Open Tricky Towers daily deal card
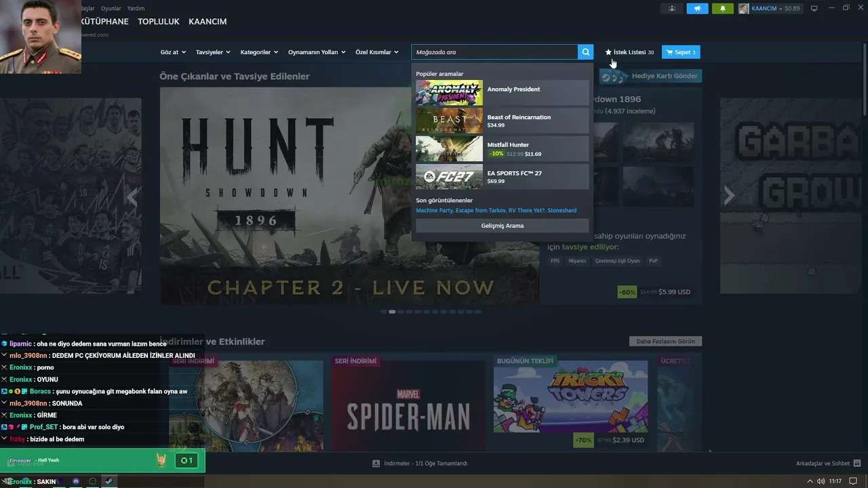 point(570,402)
